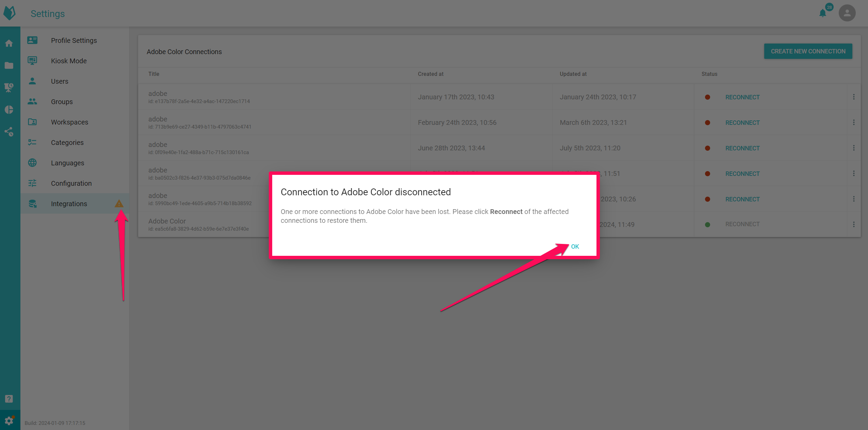Open more options for connection 5990bc49
This screenshot has height=430, width=868.
(854, 199)
